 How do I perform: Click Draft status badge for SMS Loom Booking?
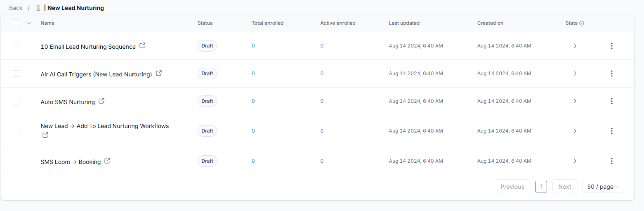(207, 161)
